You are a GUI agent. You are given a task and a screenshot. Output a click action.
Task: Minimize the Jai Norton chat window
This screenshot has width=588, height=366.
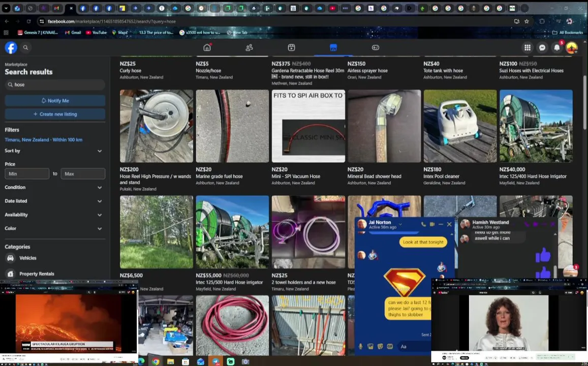click(x=441, y=224)
